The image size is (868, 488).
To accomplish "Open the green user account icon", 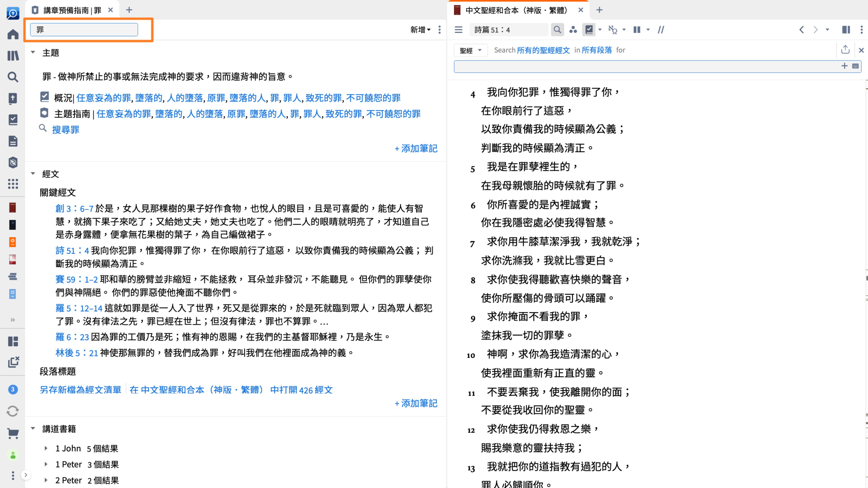I will tap(13, 455).
